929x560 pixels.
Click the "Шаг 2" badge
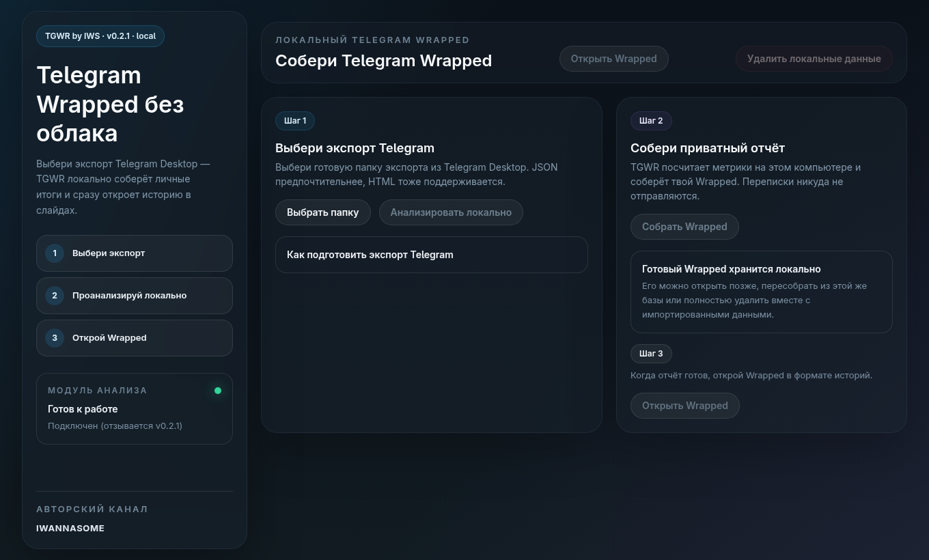click(x=651, y=121)
